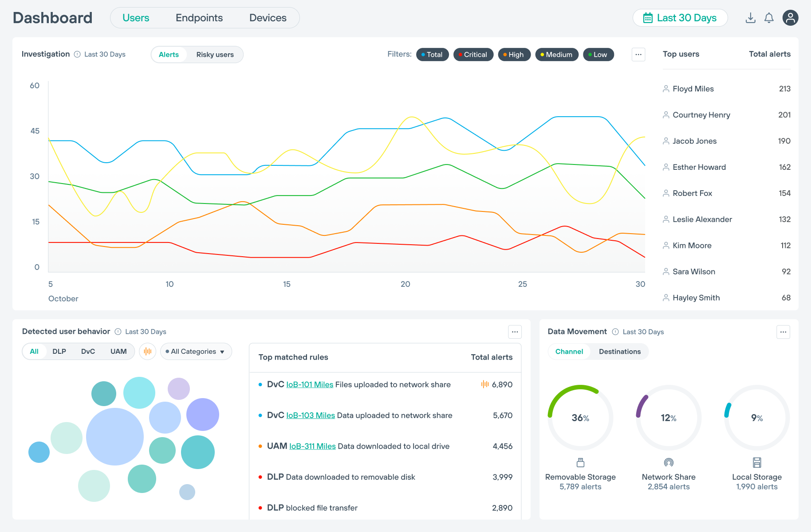Select the histogram view icon in Detected user behavior
The image size is (811, 532).
[147, 351]
